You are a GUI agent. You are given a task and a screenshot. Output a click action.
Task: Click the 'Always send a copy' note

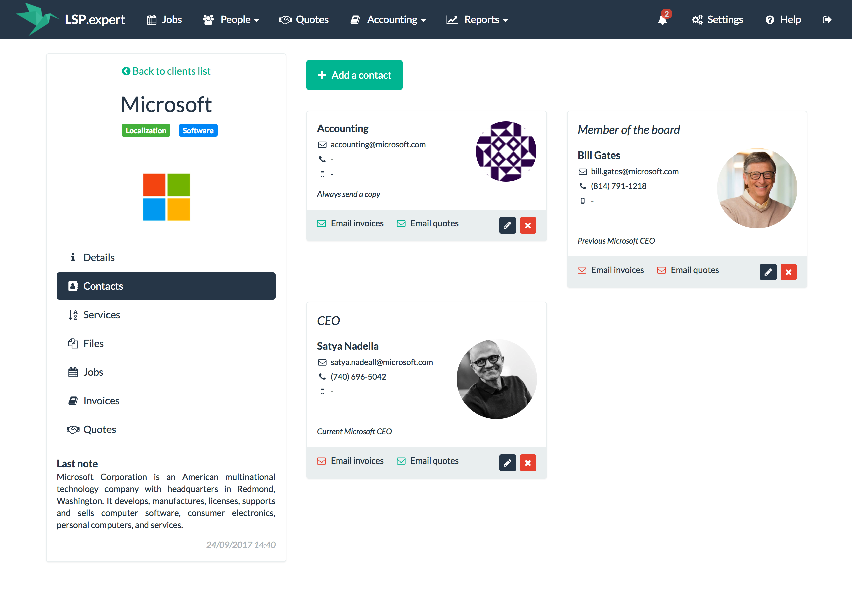tap(349, 194)
